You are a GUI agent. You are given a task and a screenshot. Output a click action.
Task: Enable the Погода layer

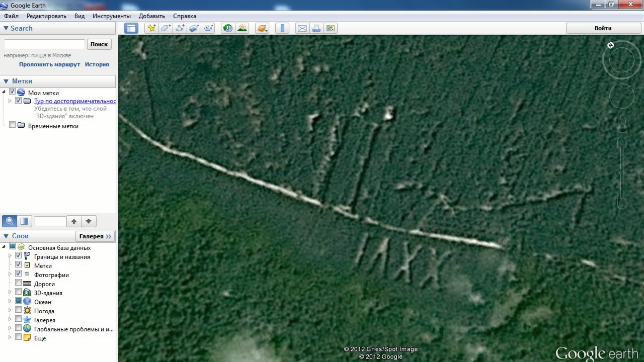[19, 310]
